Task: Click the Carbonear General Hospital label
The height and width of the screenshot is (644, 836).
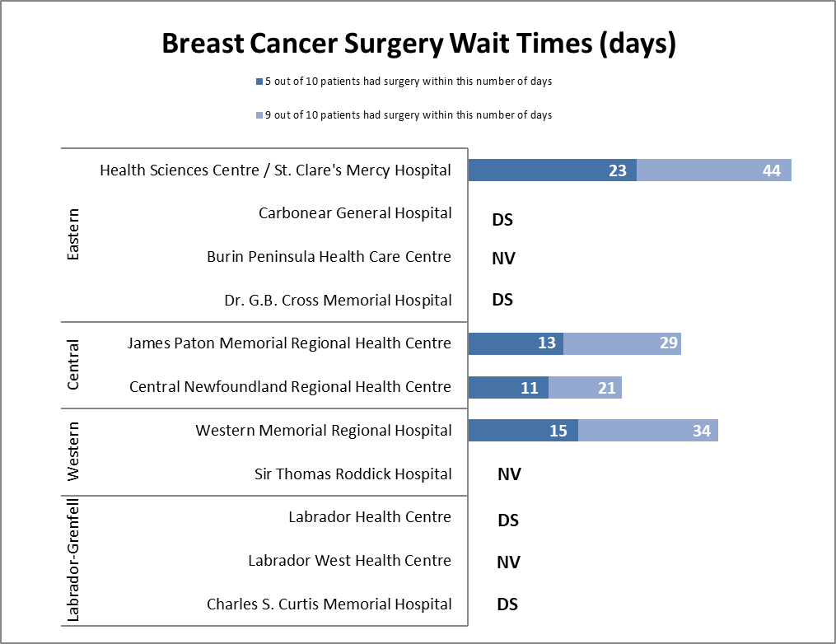Action: coord(355,213)
